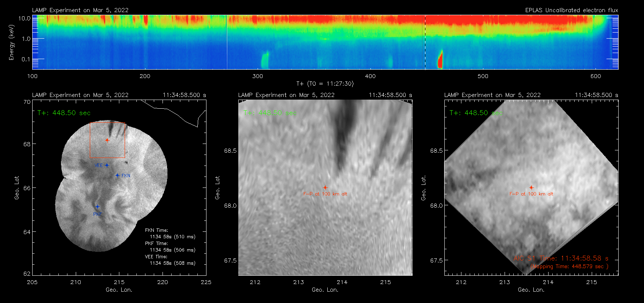
Task: Click the blue PKF station marker
Action: click(97, 207)
